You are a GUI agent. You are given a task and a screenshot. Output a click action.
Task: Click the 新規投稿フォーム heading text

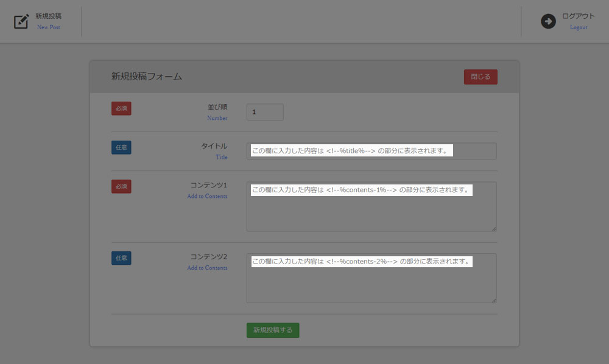(146, 77)
